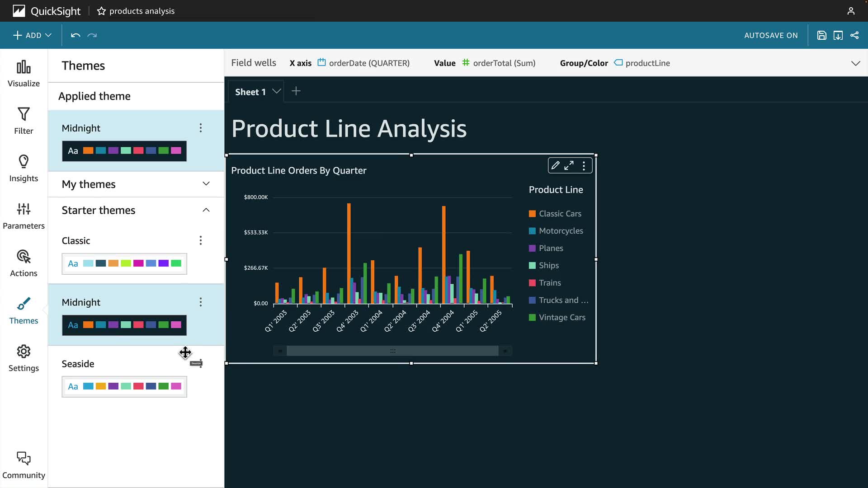This screenshot has width=868, height=488.
Task: Click the share icon in toolbar
Action: pyautogui.click(x=854, y=35)
